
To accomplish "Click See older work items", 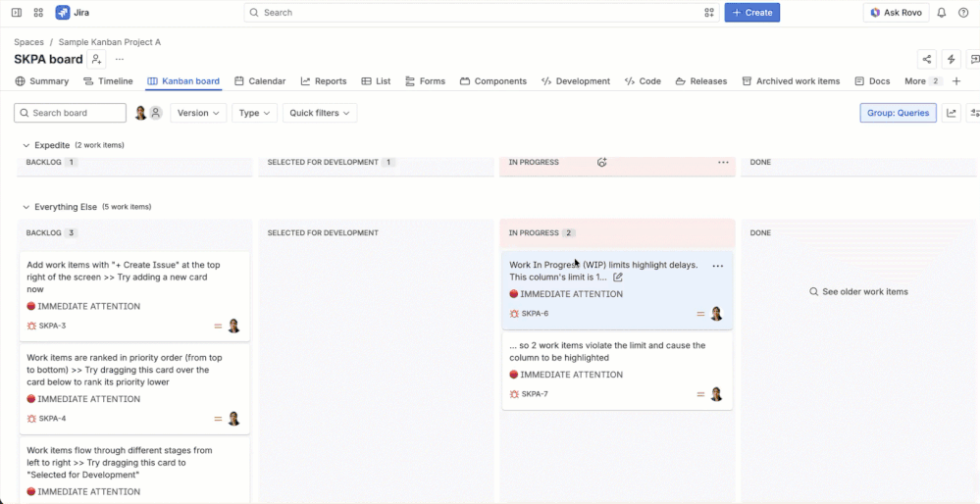I will coord(858,291).
